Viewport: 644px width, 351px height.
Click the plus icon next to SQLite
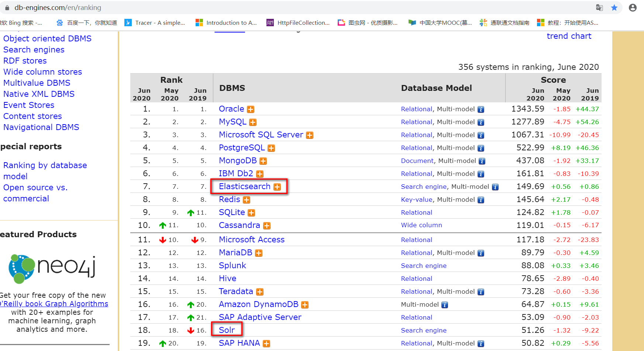coord(251,213)
